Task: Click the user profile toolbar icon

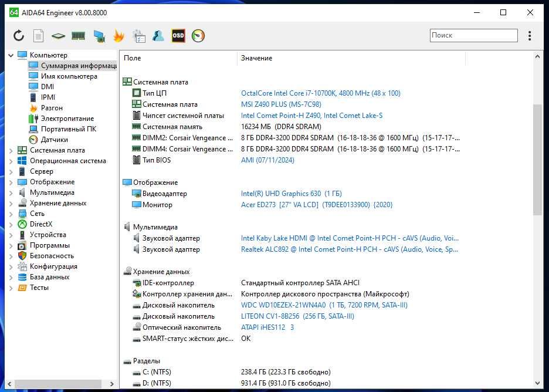Action: 158,36
